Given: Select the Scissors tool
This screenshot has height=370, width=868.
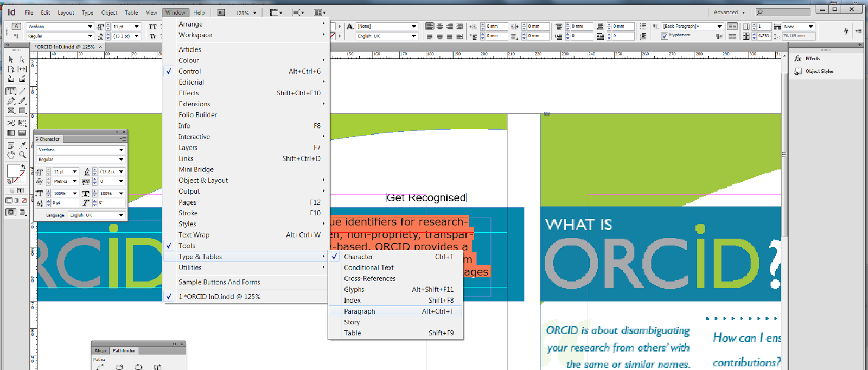Looking at the screenshot, I should (11, 123).
